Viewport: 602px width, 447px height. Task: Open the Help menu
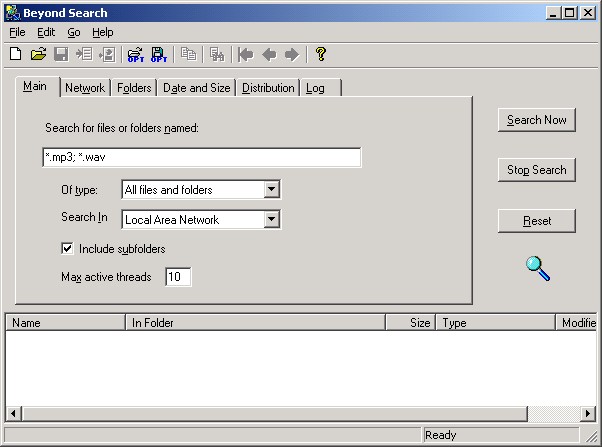(103, 32)
